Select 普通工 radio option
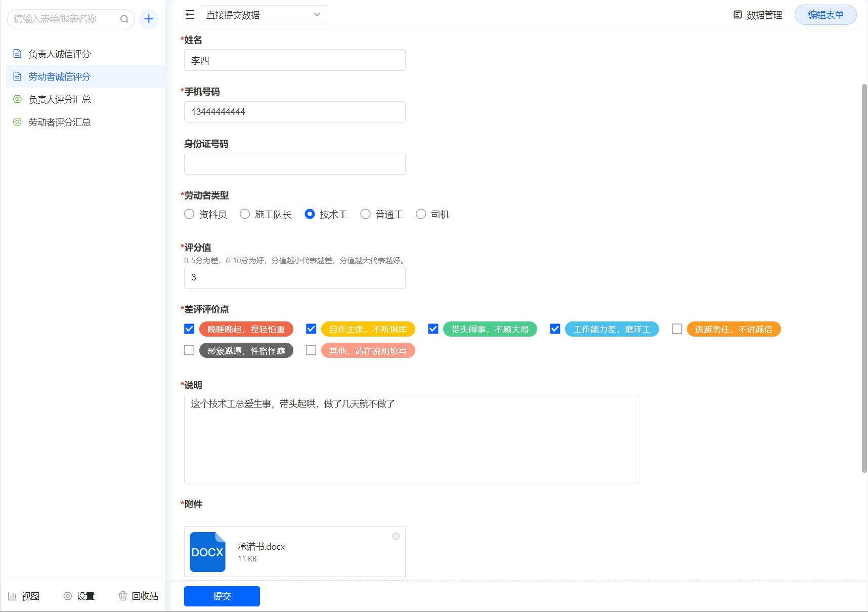Viewport: 868px width, 612px height. point(365,214)
